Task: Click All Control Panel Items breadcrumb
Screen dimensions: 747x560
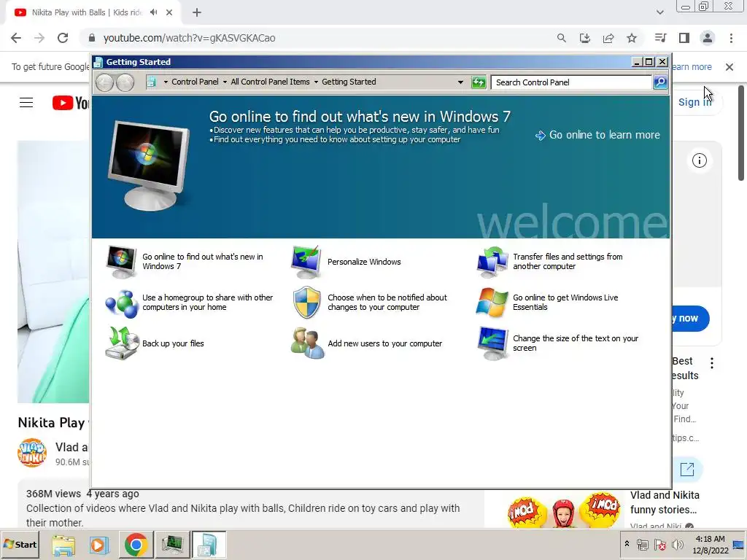Action: pyautogui.click(x=270, y=82)
